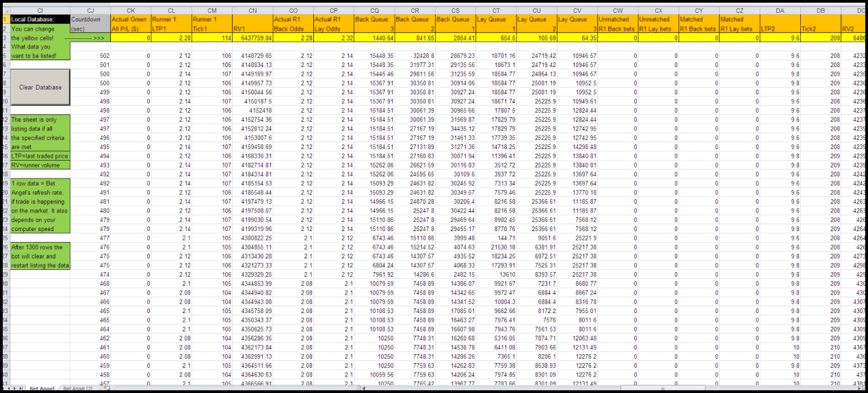The width and height of the screenshot is (868, 393).
Task: Click yellow cell showing 1440.64
Action: 374,38
